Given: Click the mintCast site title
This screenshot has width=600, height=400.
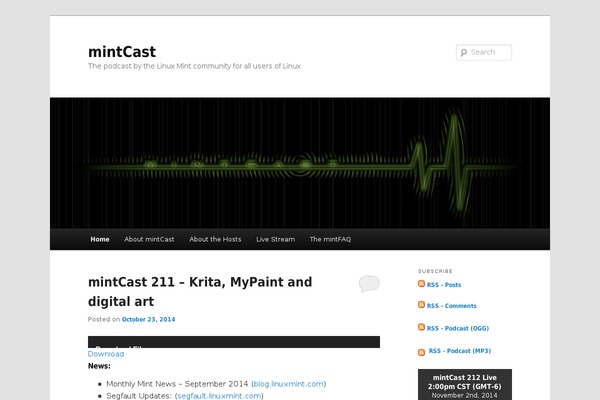Looking at the screenshot, I should [122, 52].
